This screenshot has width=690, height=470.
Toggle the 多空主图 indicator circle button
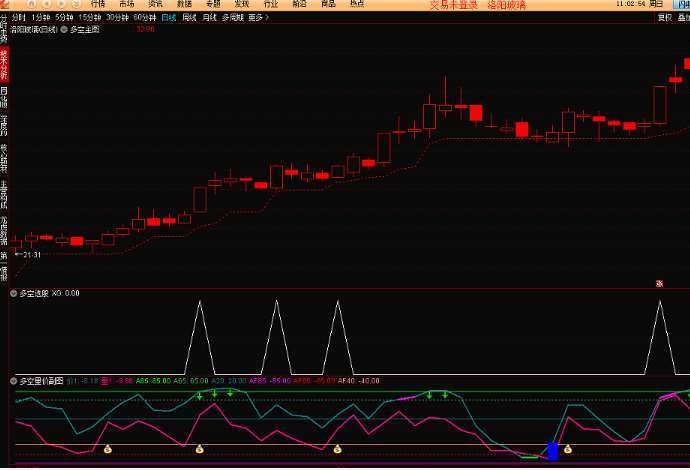(65, 31)
